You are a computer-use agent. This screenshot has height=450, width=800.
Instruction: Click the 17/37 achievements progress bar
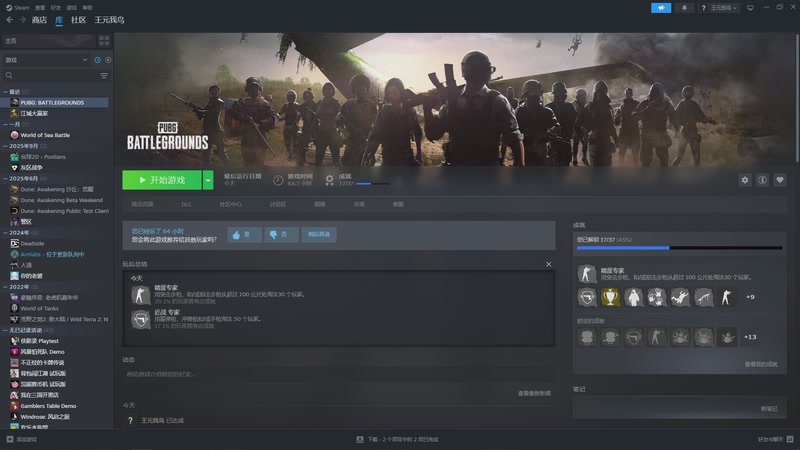(x=679, y=248)
